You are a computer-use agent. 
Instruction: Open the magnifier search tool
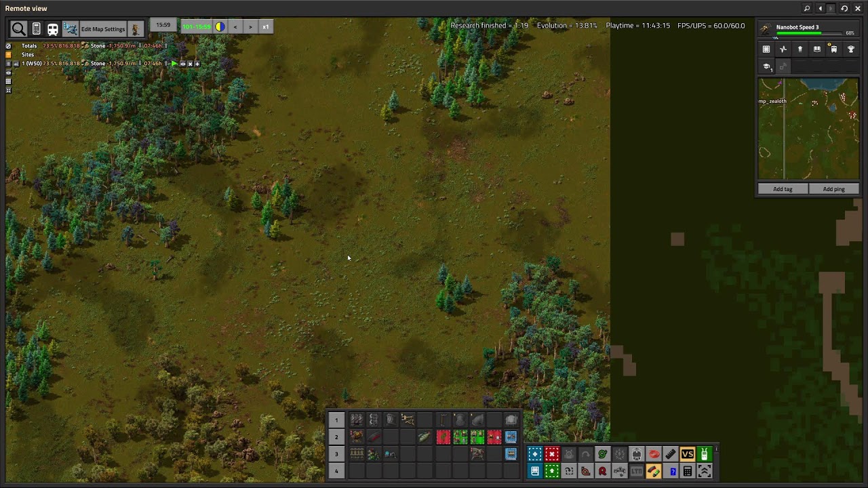18,29
